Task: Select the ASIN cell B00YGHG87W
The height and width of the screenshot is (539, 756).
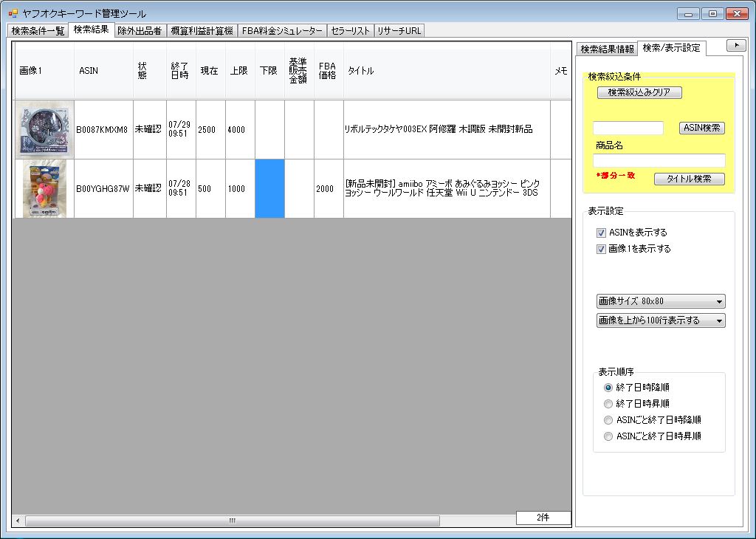Action: coord(103,189)
